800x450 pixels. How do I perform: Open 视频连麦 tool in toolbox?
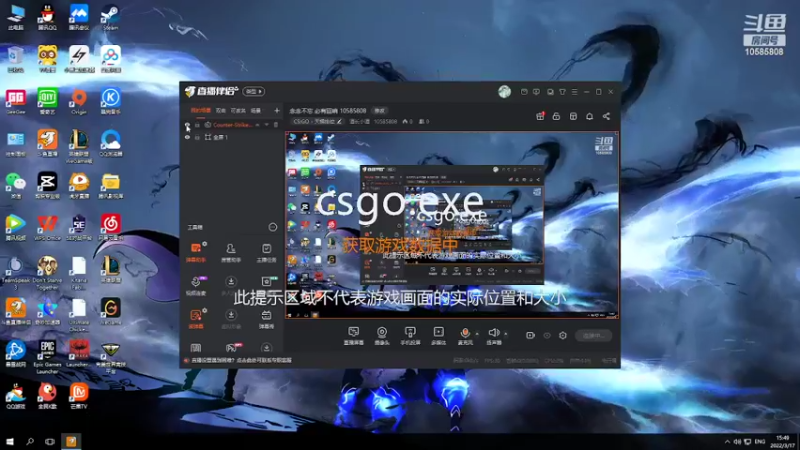click(x=196, y=286)
